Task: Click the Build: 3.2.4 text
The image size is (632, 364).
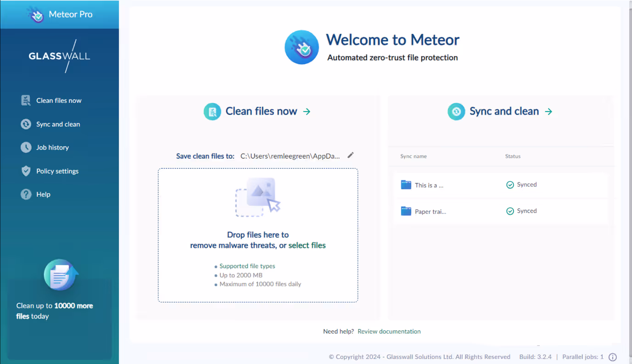Action: coord(536,357)
